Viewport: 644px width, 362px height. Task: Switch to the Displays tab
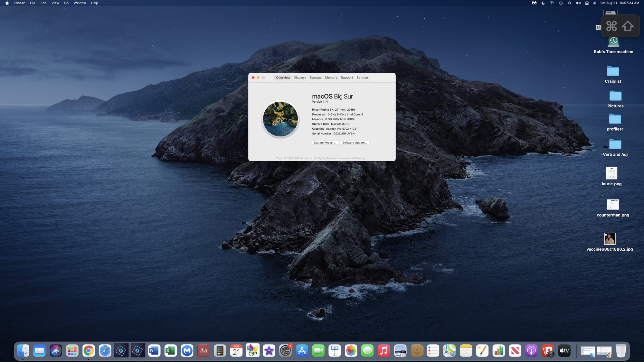300,78
